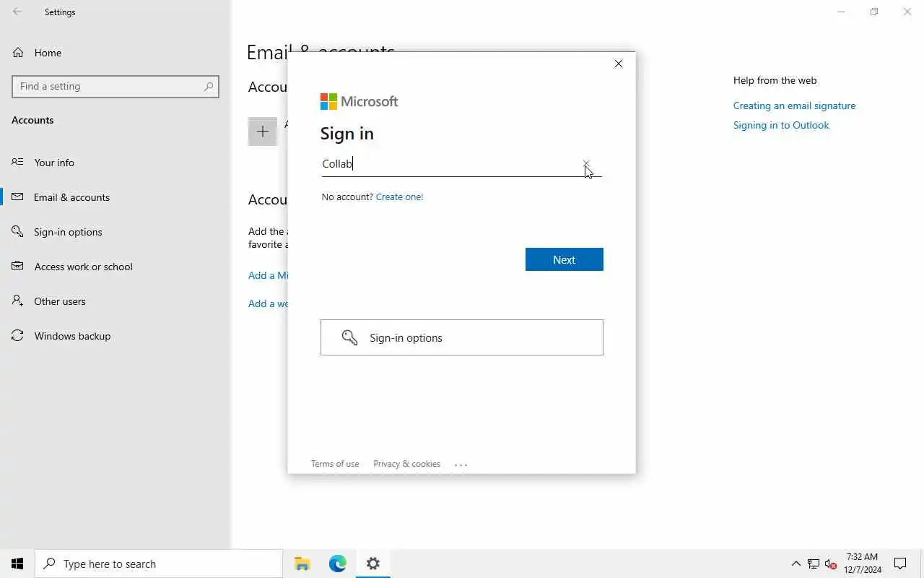Click the search magnifier in Find a setting
This screenshot has width=924, height=578.
click(209, 86)
